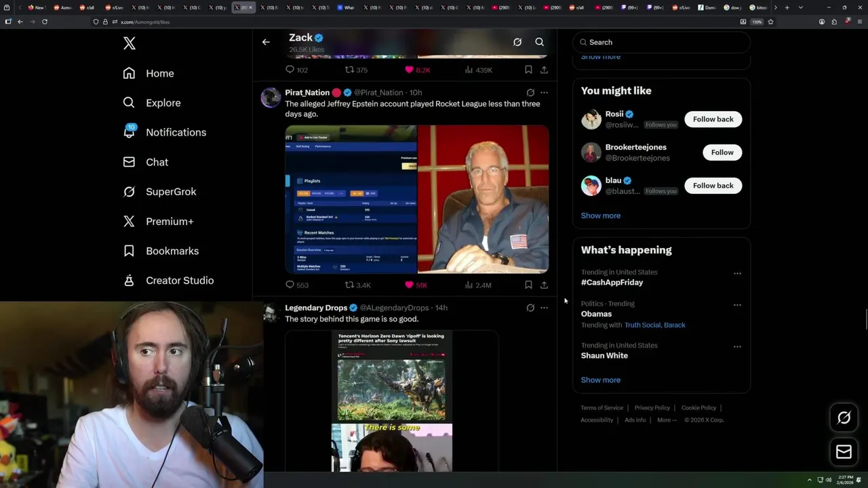This screenshot has height=488, width=868.
Task: Open floating Grok button
Action: [x=844, y=418]
